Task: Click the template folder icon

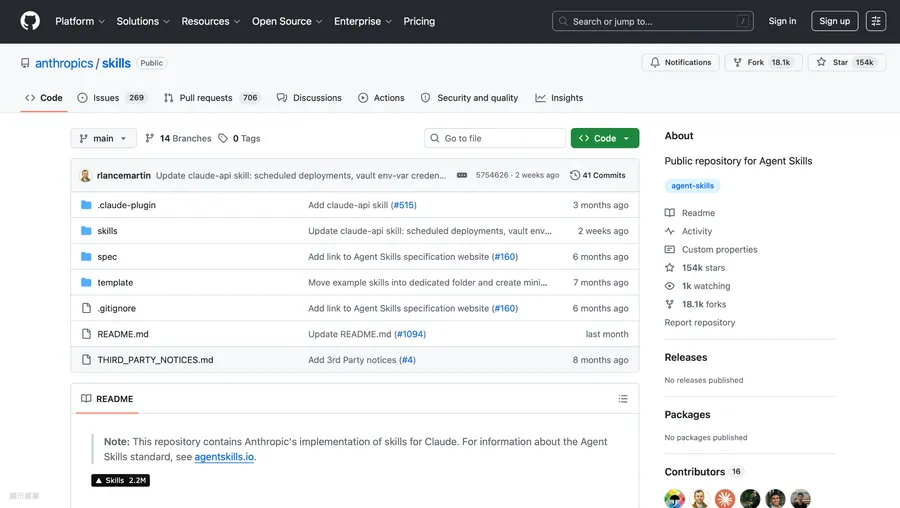Action: (86, 282)
